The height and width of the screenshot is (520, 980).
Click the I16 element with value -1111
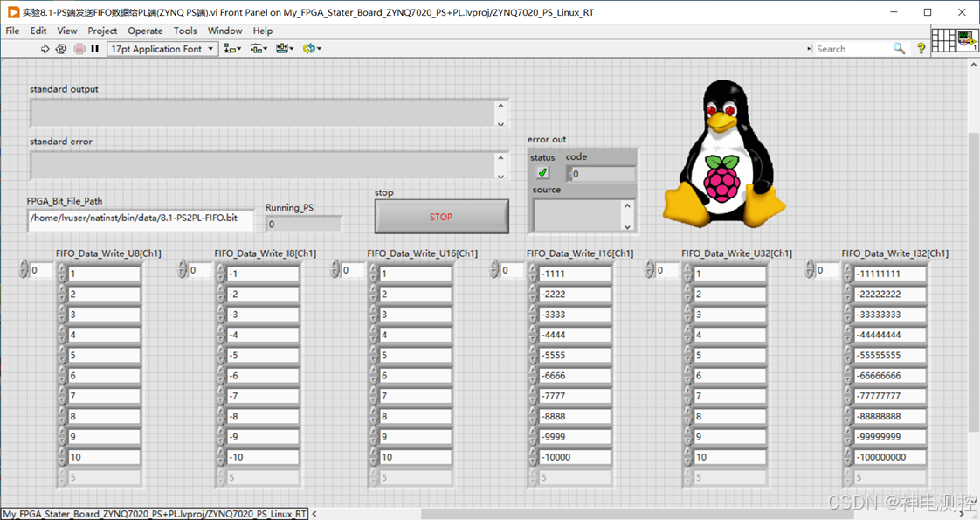(x=575, y=274)
